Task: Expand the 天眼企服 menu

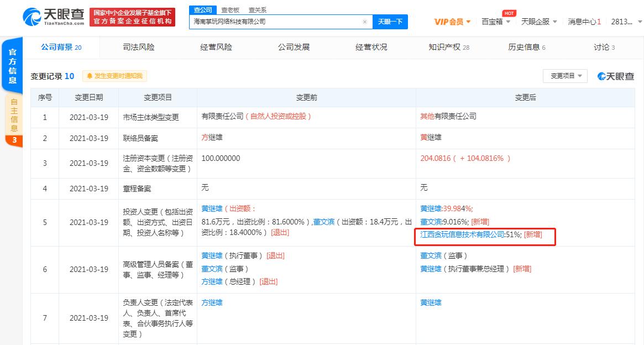Action: [539, 22]
